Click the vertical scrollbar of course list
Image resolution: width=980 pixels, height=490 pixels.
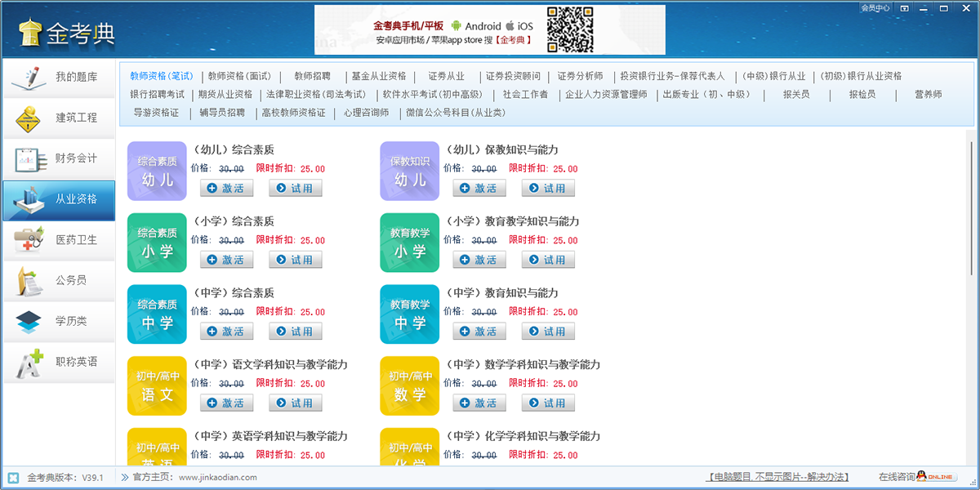click(x=971, y=204)
